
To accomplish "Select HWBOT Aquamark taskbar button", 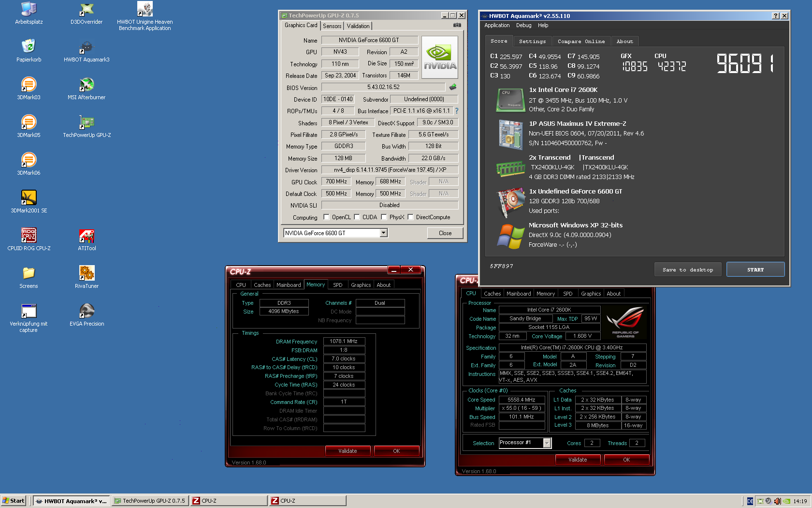I will (71, 501).
